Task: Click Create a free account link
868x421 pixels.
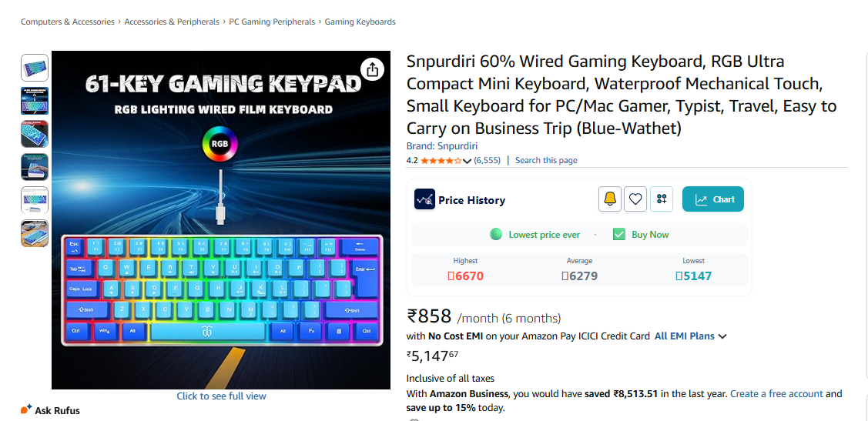Action: [776, 394]
